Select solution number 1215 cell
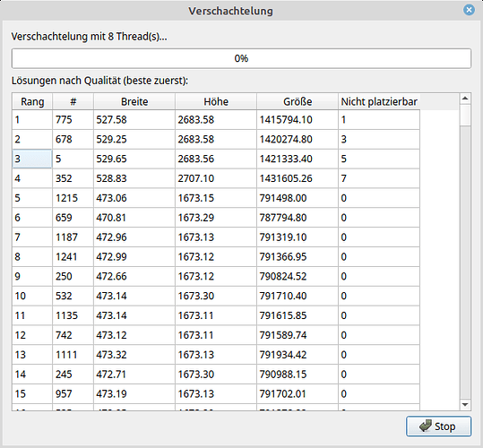 point(73,198)
